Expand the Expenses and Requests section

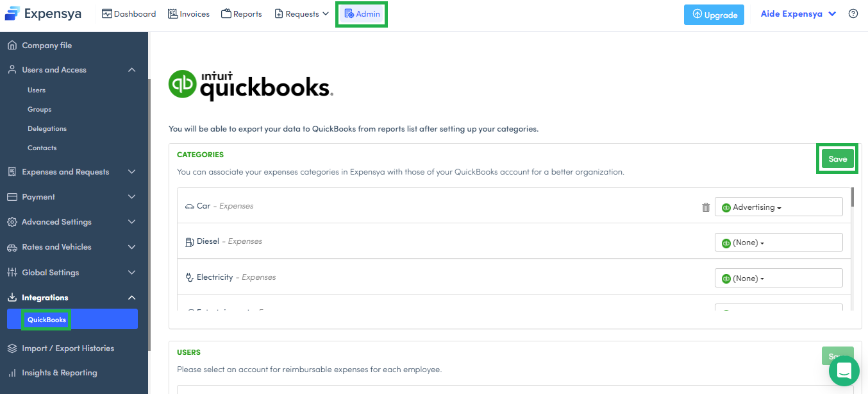click(x=131, y=172)
